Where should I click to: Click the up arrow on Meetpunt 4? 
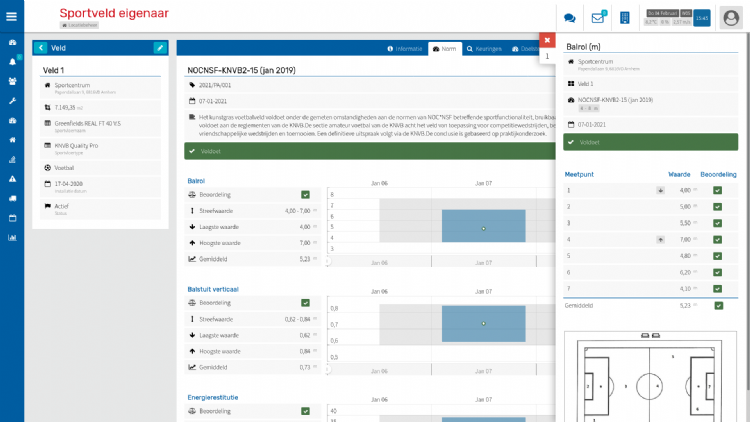pyautogui.click(x=660, y=240)
